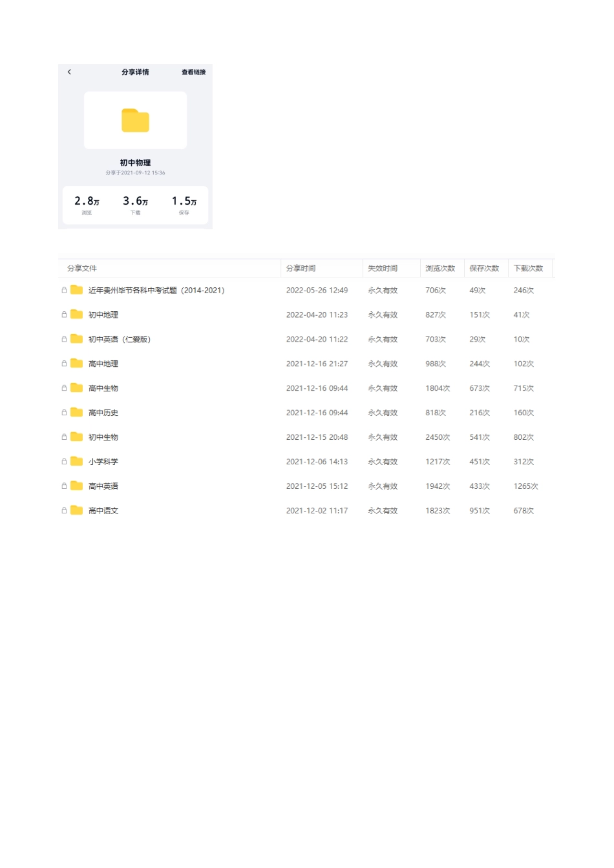This screenshot has width=614, height=868.
Task: Sort by 浏览次数 column header
Action: pos(439,268)
